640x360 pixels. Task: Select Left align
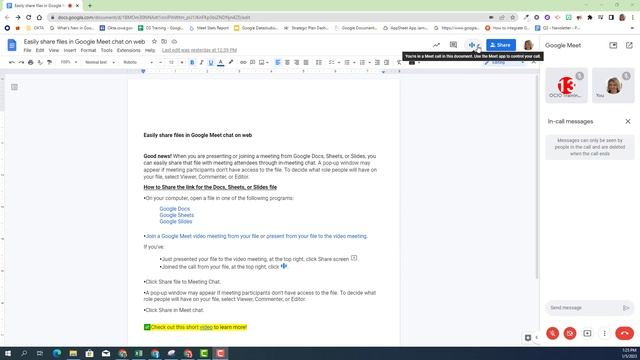click(278, 62)
